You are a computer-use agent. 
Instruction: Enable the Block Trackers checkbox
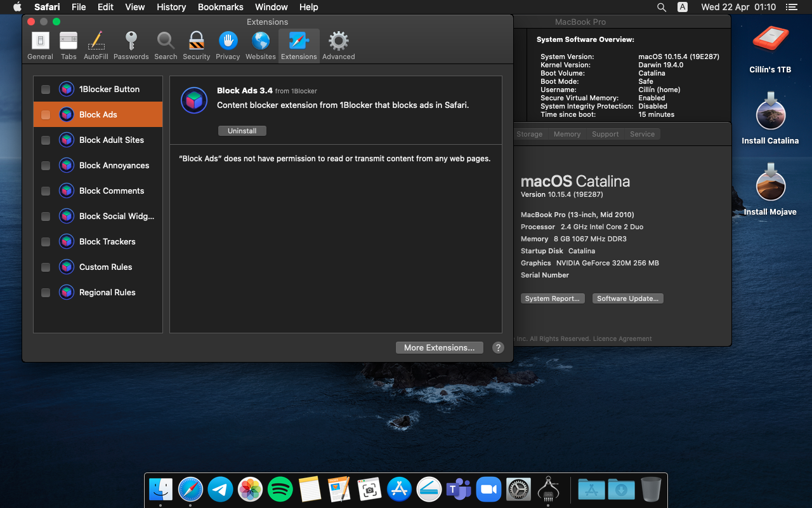click(x=46, y=242)
